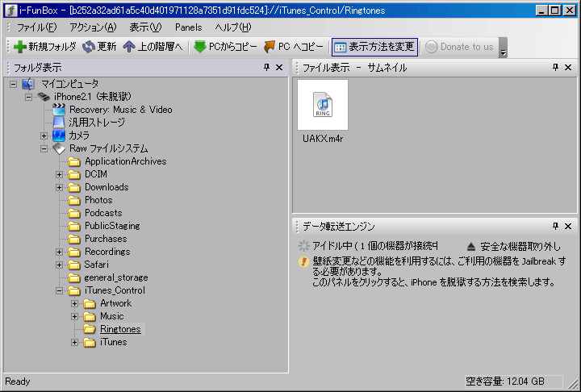Viewport: 581px width, 392px height.
Task: Collapse the iTunes_Control folder
Action: [59, 291]
